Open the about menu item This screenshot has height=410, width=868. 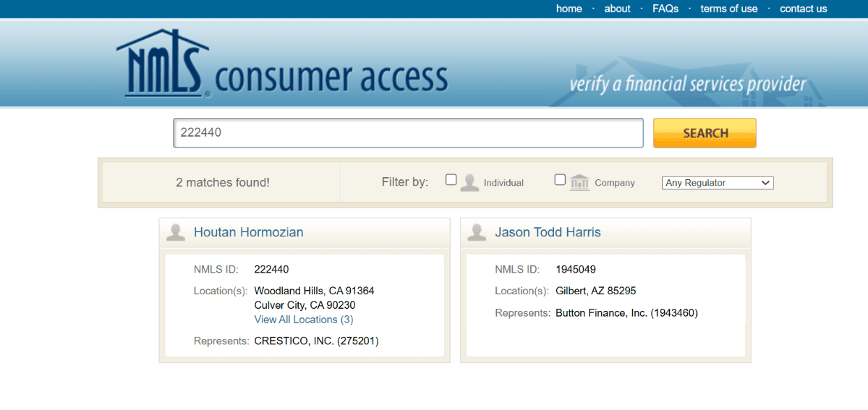coord(617,9)
